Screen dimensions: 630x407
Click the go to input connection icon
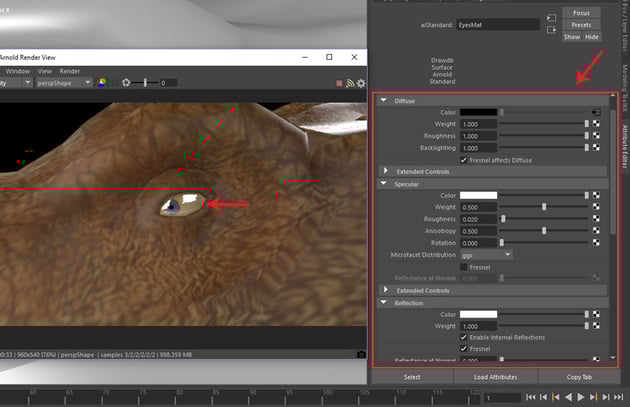coord(551,18)
